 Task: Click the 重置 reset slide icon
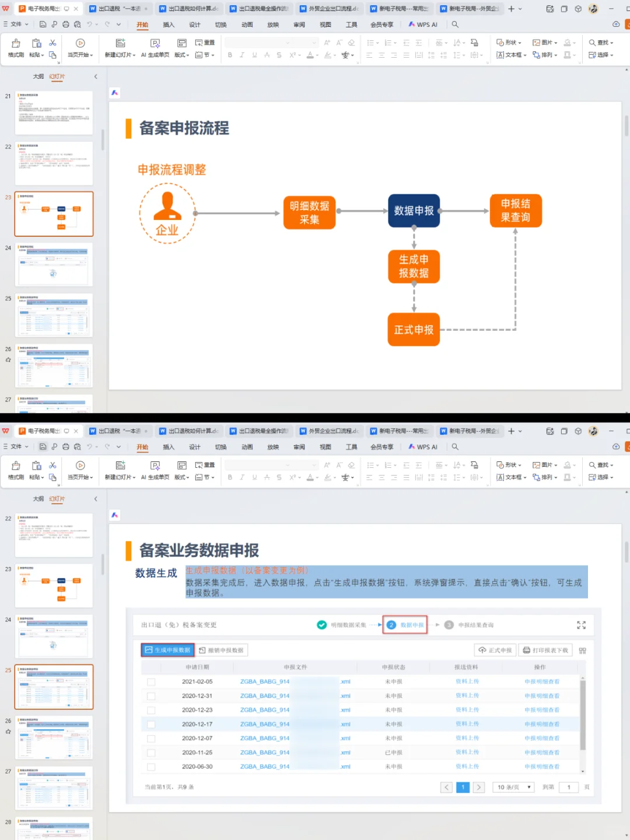coord(205,42)
